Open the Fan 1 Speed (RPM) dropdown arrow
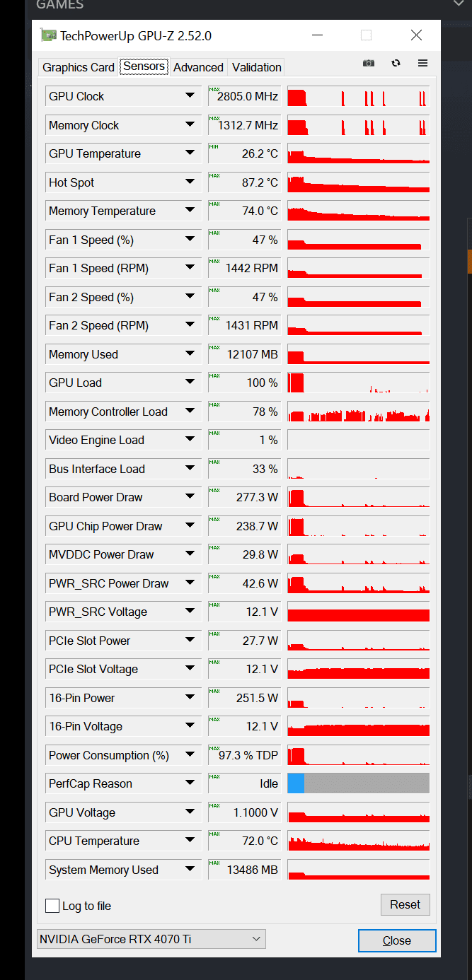The width and height of the screenshot is (472, 980). coord(190,268)
